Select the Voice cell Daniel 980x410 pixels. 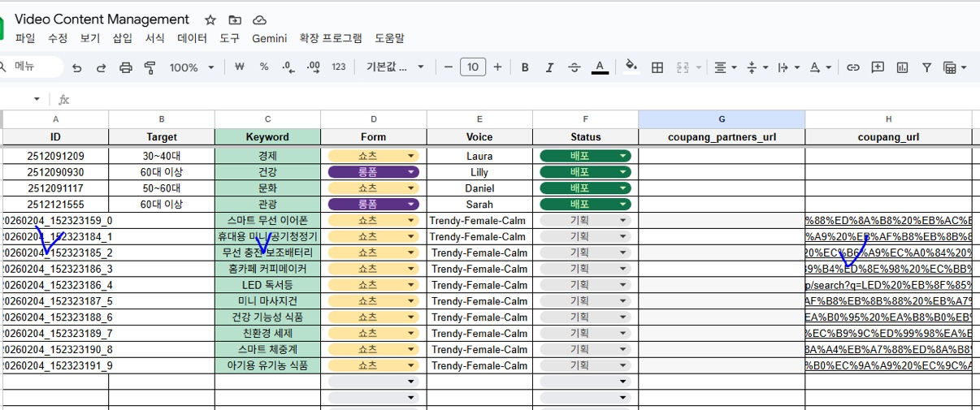(x=479, y=188)
